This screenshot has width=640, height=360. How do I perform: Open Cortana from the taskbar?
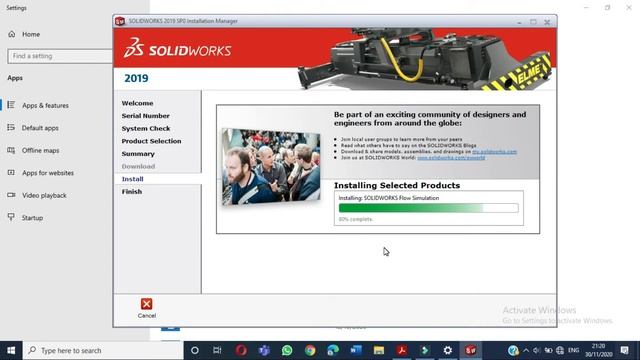click(x=195, y=350)
